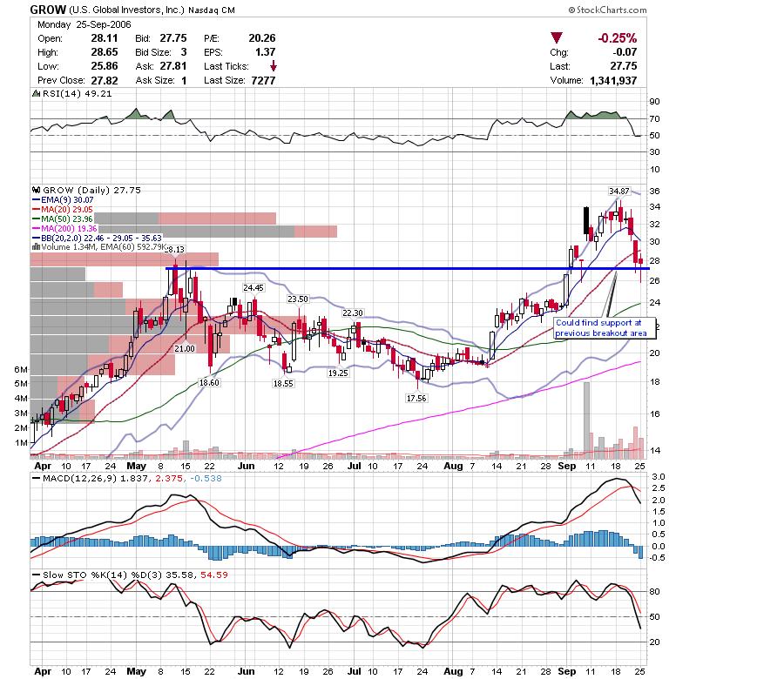Click the MA(50) 23.96 legend entry
This screenshot has height=679, width=784.
[63, 218]
